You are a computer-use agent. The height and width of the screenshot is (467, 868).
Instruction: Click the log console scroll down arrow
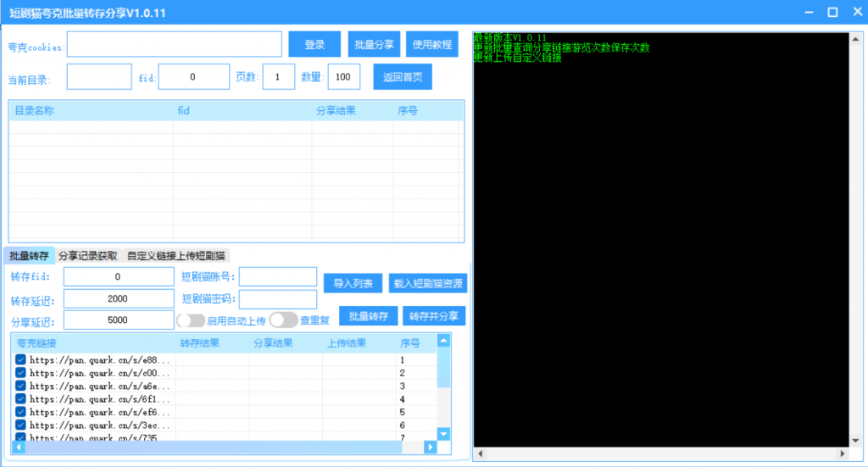tap(855, 441)
